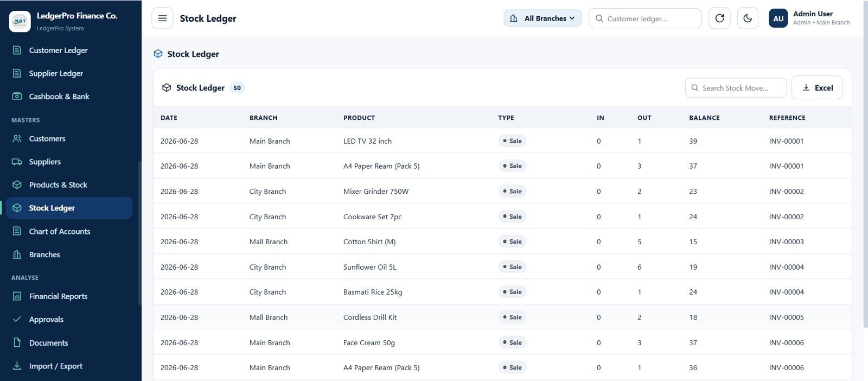The image size is (868, 381).
Task: Click the Cordless Drill Kit product cell
Action: pyautogui.click(x=370, y=317)
